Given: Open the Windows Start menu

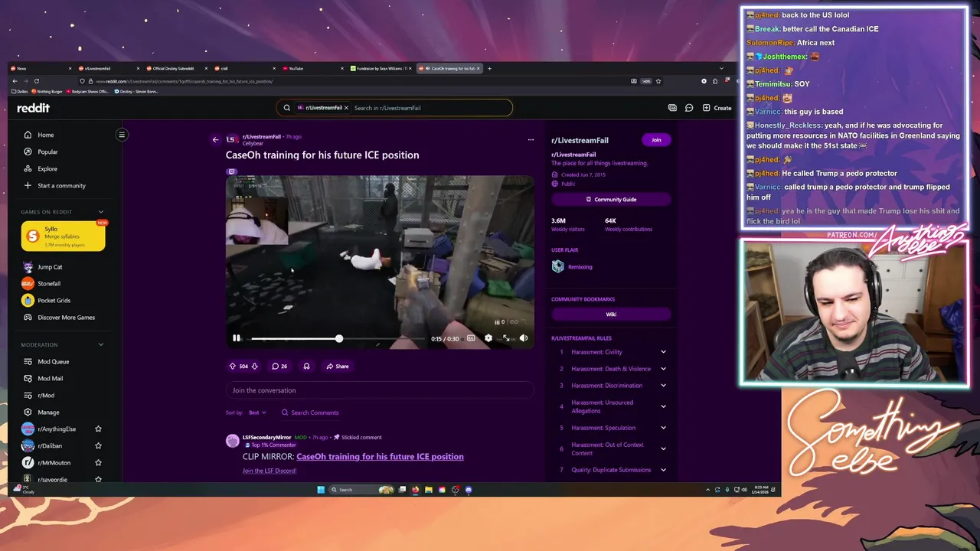Looking at the screenshot, I should 321,490.
